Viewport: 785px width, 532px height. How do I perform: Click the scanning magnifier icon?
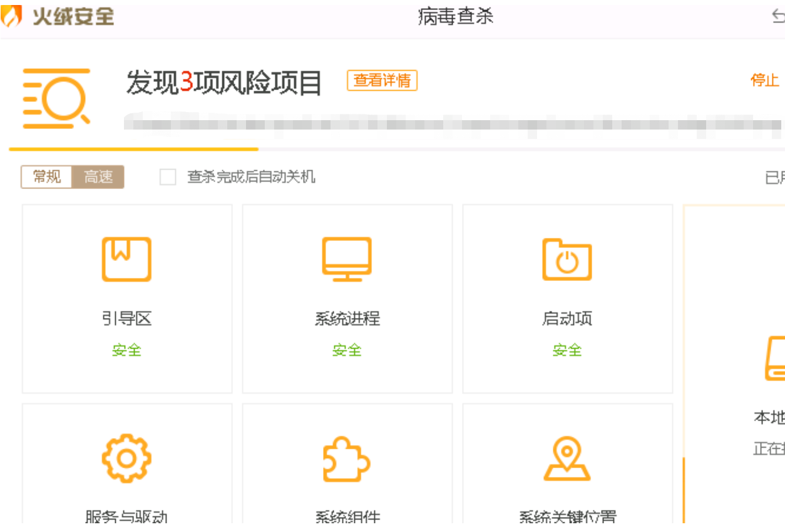tap(57, 99)
